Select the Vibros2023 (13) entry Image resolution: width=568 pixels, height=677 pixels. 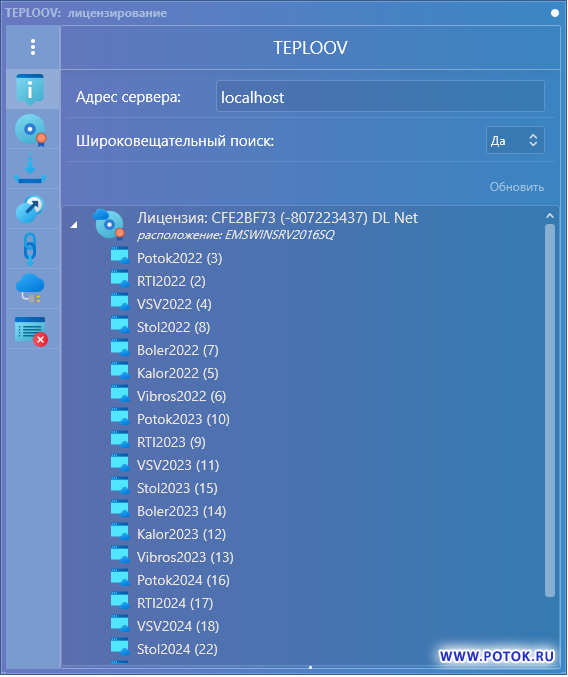coord(185,557)
